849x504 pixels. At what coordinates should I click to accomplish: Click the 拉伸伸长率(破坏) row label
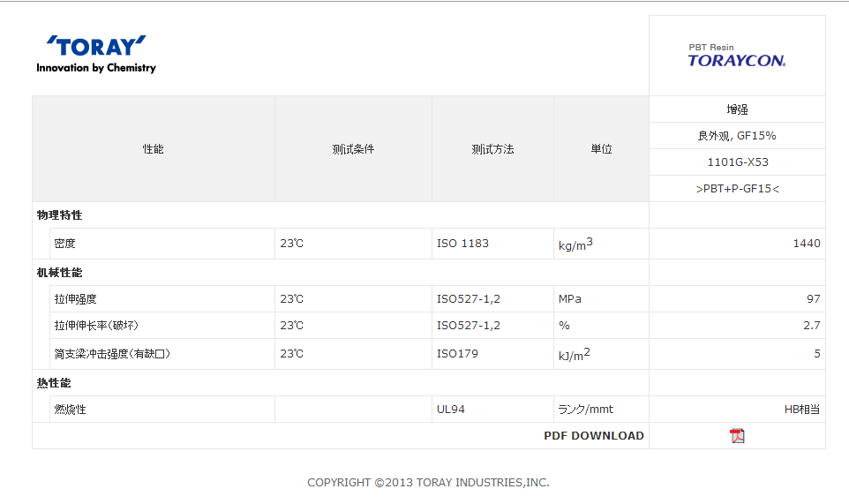coord(96,326)
